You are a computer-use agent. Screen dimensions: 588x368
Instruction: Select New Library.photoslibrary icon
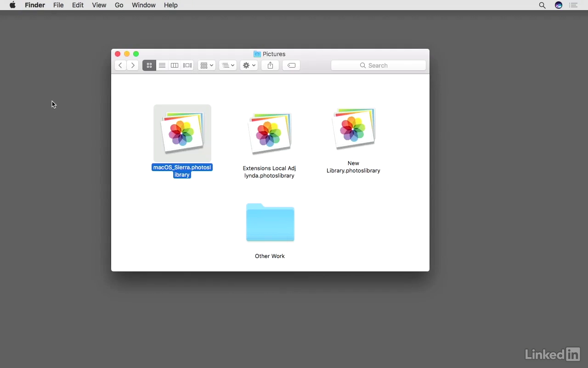click(354, 129)
